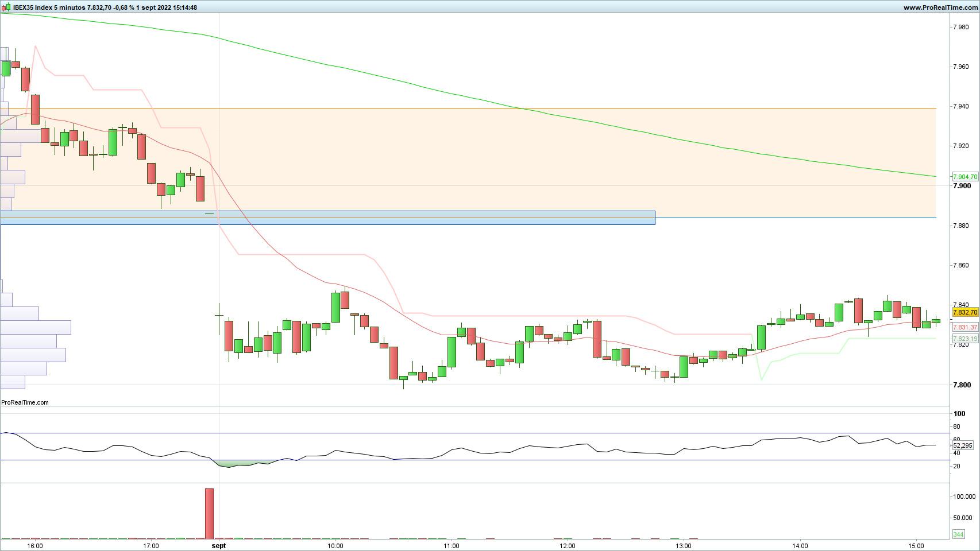Click the 10:00 time axis label

pos(335,546)
